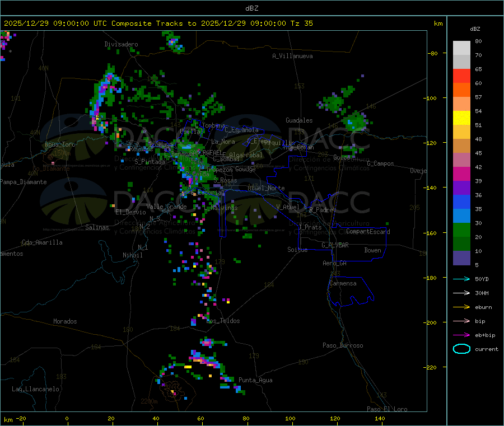Click the cyan 50YD arrow icon
The image size is (504, 426).
pyautogui.click(x=461, y=279)
